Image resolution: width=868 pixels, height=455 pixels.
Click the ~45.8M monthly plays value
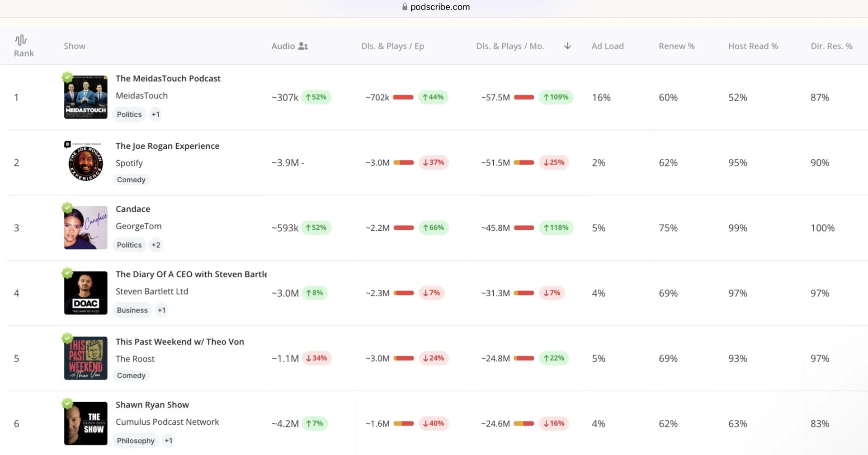tap(495, 228)
